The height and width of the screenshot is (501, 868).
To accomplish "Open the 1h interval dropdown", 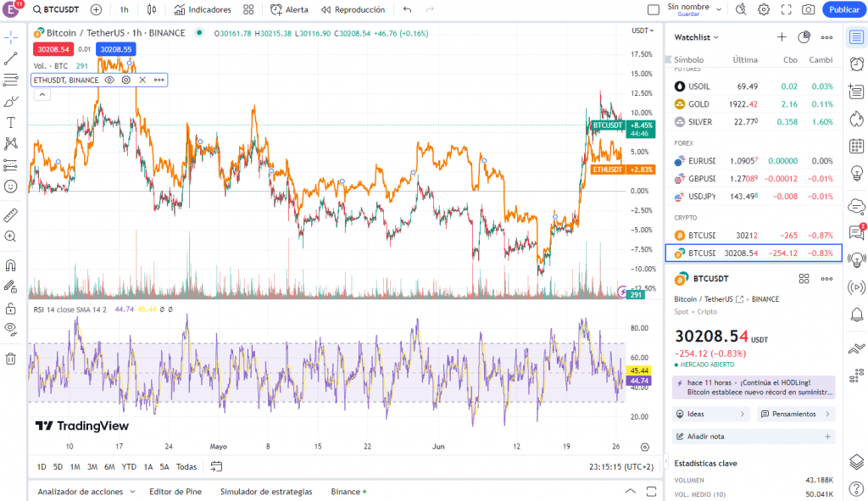I will coord(123,9).
